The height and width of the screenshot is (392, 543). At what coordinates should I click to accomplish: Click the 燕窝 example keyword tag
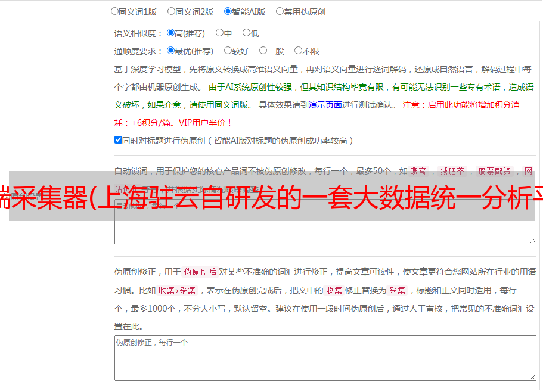(418, 171)
